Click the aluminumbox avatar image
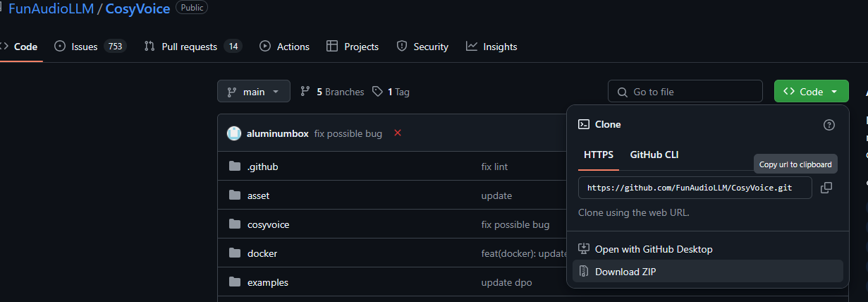The width and height of the screenshot is (868, 302). [x=233, y=133]
